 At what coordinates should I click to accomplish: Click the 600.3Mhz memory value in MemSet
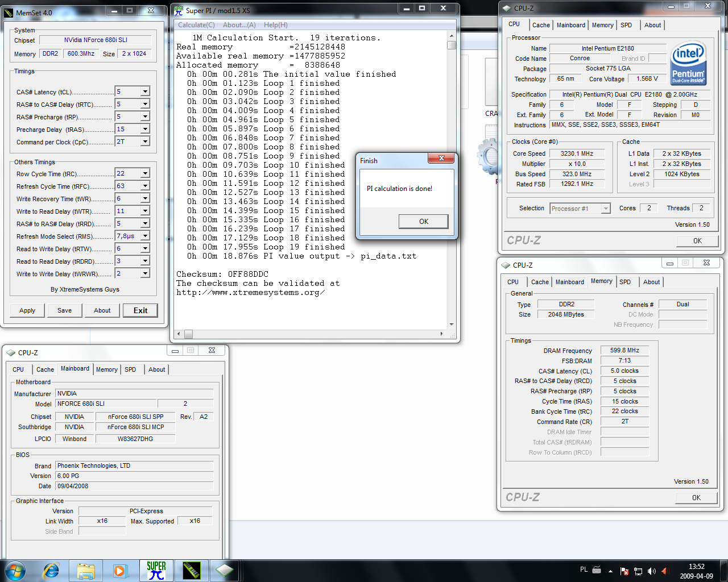coord(81,53)
